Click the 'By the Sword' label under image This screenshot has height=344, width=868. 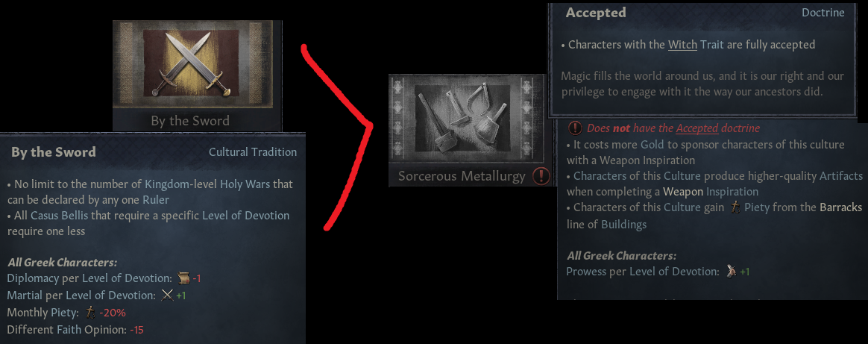[x=190, y=121]
